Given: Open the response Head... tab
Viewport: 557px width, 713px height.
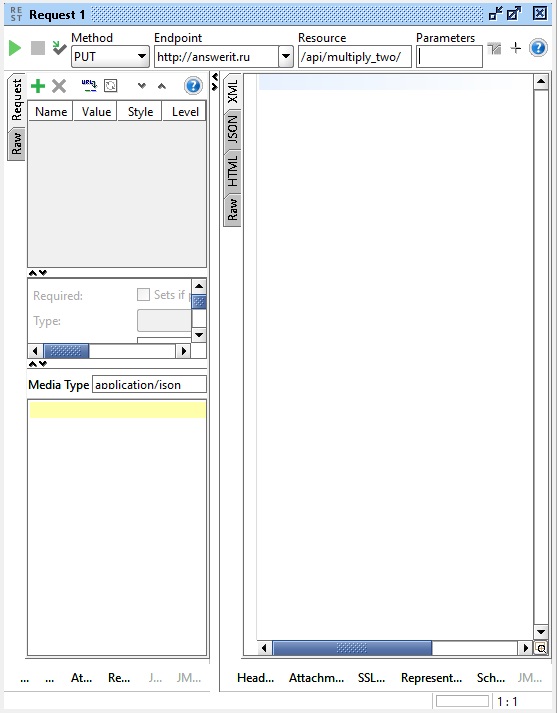Looking at the screenshot, I should click(256, 678).
